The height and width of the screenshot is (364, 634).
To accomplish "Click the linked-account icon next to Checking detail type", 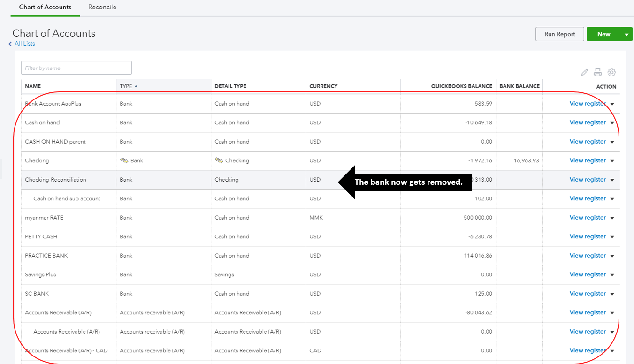I will [x=219, y=160].
